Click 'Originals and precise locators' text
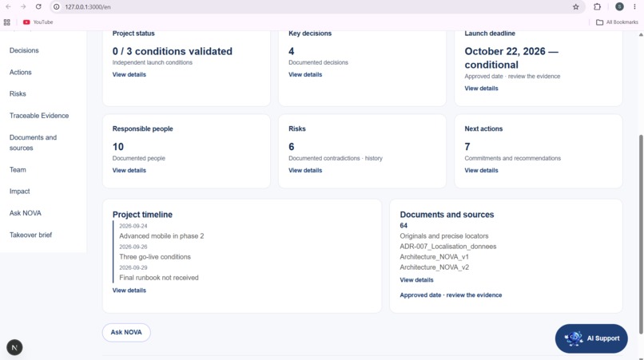This screenshot has width=644, height=360. click(x=444, y=236)
